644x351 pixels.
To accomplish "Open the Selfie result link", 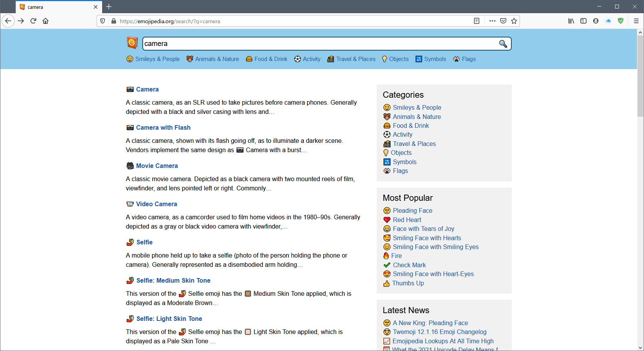I will coord(145,242).
